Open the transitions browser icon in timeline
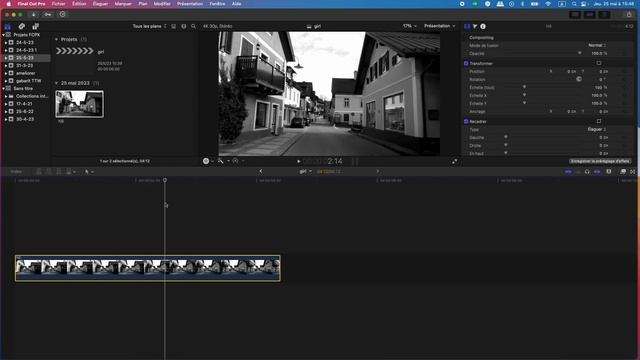The image size is (640, 360). [633, 172]
